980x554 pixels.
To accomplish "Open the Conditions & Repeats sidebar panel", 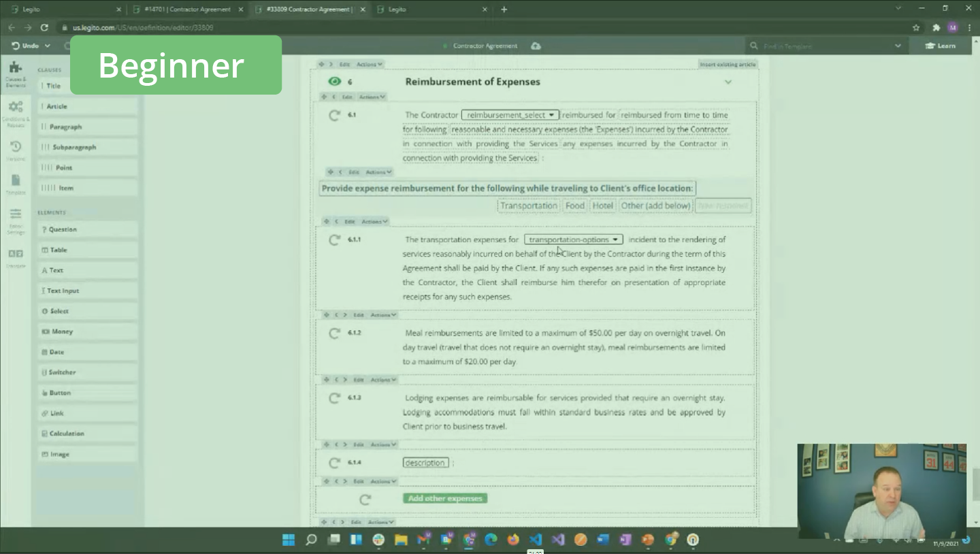I will [x=15, y=114].
